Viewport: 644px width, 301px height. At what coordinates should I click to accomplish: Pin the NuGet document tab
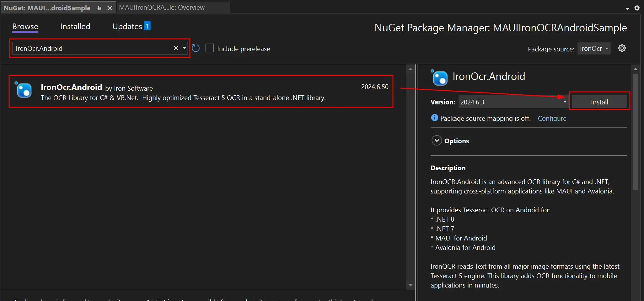click(x=99, y=8)
